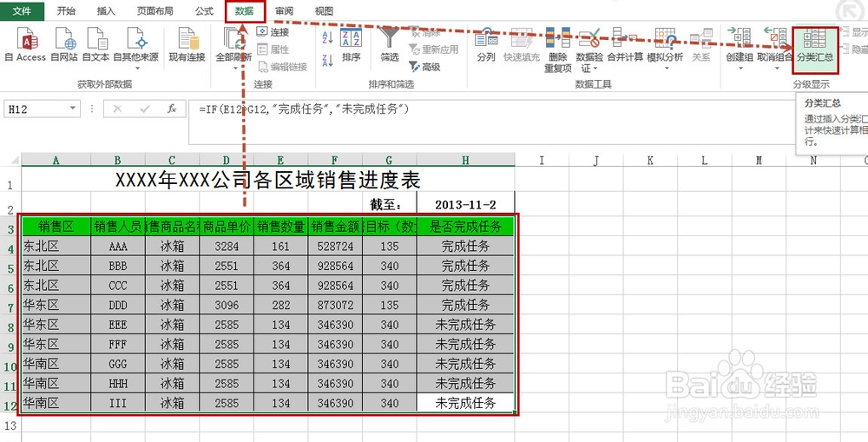The image size is (868, 442).
Task: Click the 连接 connections button
Action: point(273,32)
